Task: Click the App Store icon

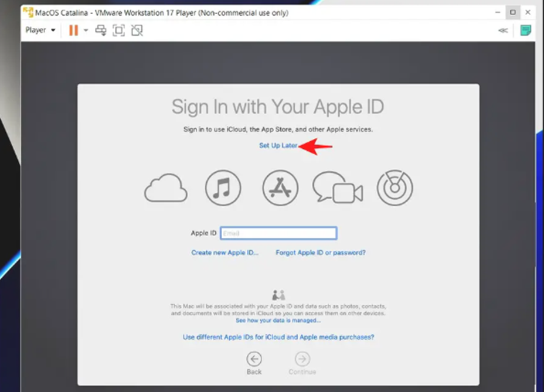Action: point(280,188)
